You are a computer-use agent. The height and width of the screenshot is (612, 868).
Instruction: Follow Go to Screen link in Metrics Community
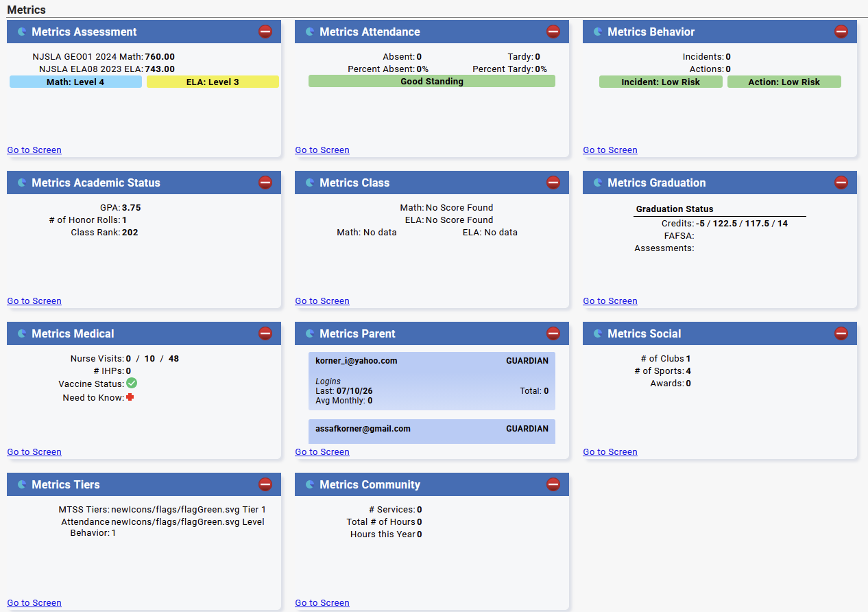click(322, 603)
